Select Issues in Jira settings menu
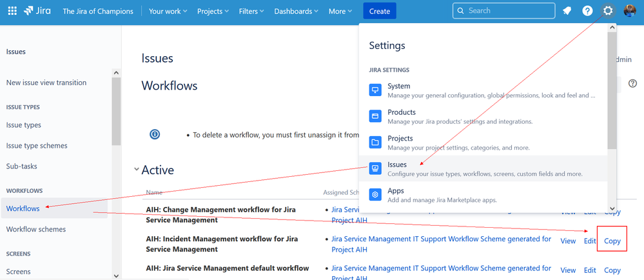This screenshot has width=644, height=280. tap(483, 168)
